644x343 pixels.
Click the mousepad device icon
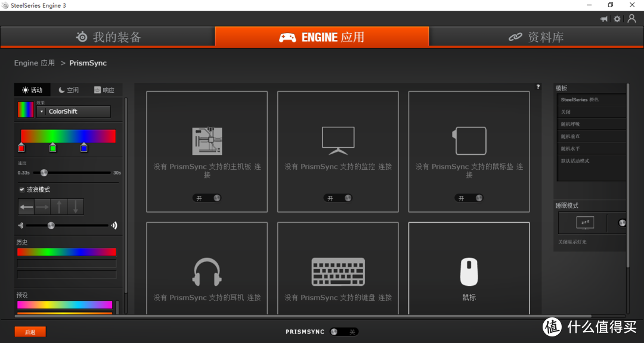[469, 141]
